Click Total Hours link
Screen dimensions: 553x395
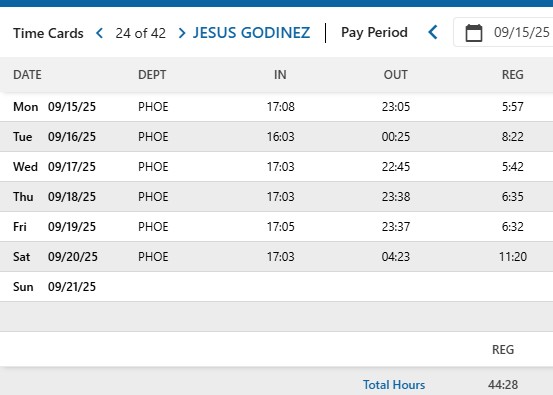pos(394,385)
